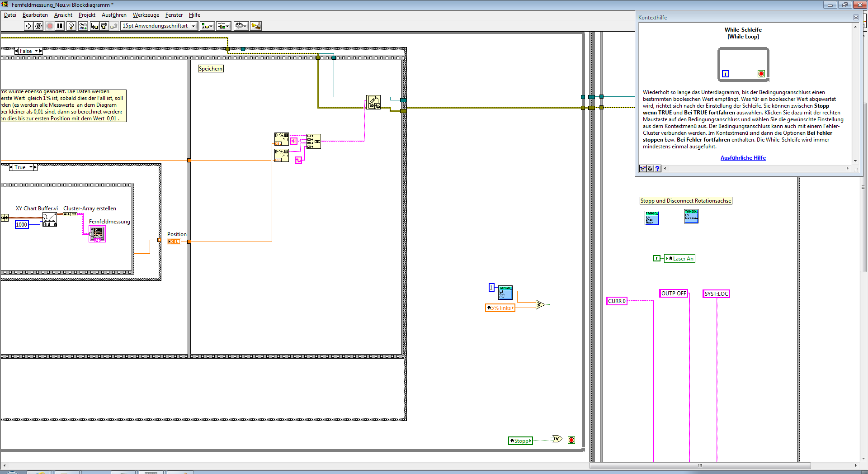This screenshot has width=868, height=474.
Task: Click the Clean Up Diagram button
Action: click(256, 26)
